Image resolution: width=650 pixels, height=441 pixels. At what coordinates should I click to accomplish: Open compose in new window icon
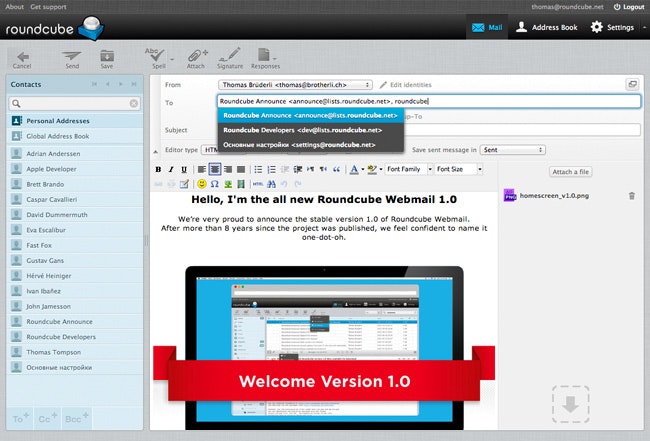coord(632,84)
